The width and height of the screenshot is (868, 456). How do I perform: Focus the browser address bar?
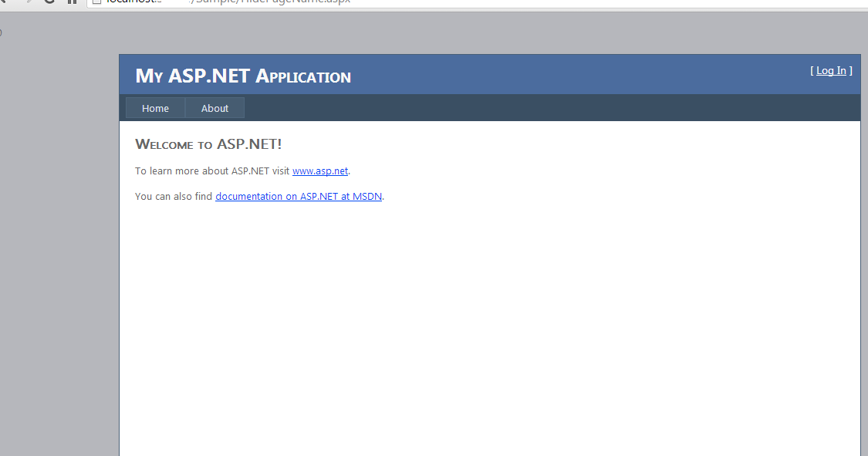[x=477, y=2]
